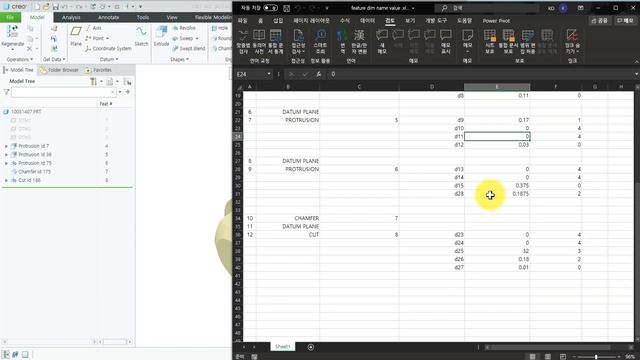Expand Protrusion id 75 node
The image size is (640, 360).
(x=6, y=163)
